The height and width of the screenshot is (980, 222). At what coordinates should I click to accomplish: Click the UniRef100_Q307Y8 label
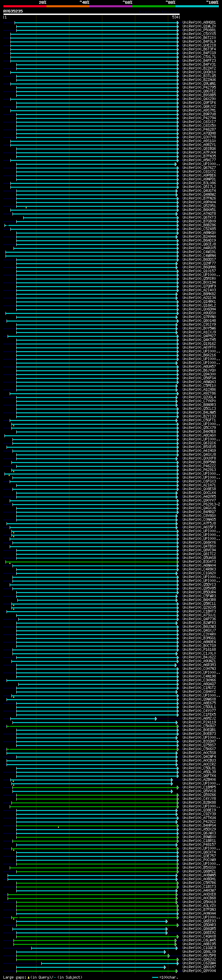[199, 137]
